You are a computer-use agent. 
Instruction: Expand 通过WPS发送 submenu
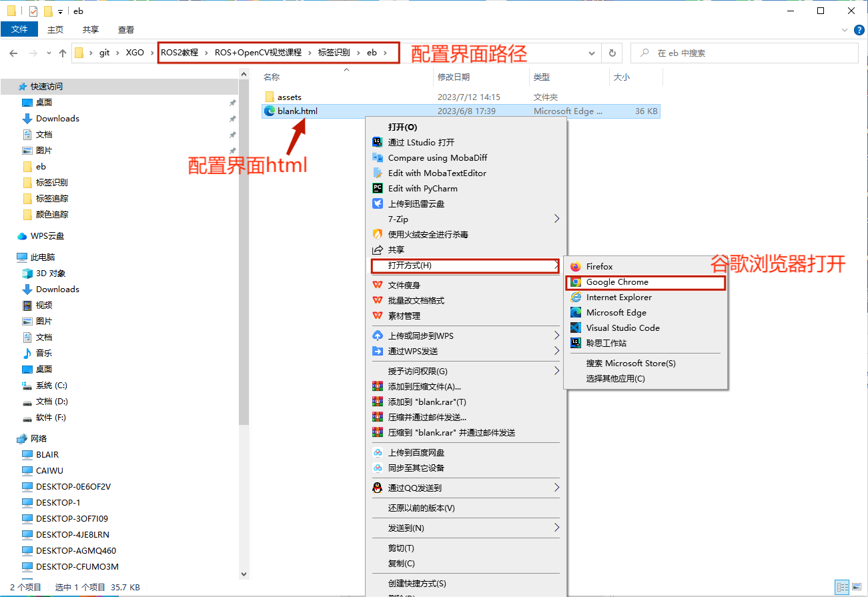[466, 352]
